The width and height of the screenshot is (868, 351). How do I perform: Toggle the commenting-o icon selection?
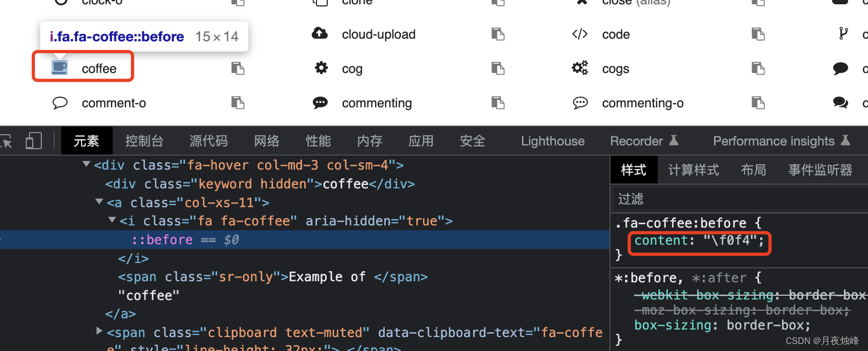580,103
